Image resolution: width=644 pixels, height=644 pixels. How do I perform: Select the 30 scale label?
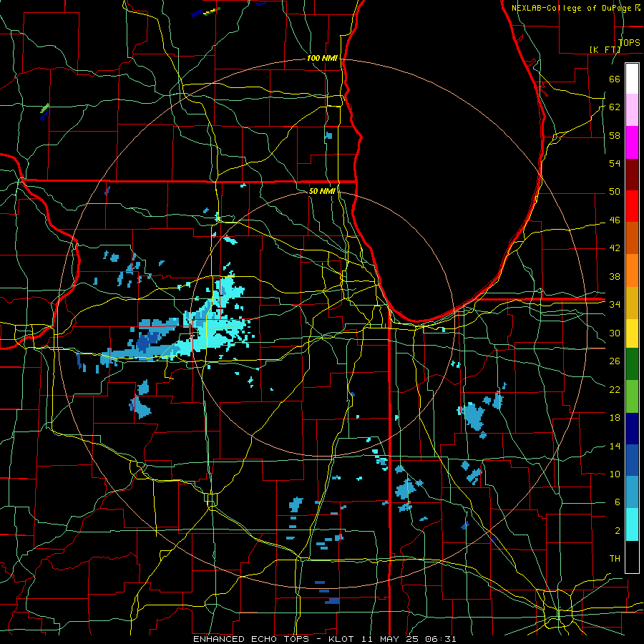(615, 333)
